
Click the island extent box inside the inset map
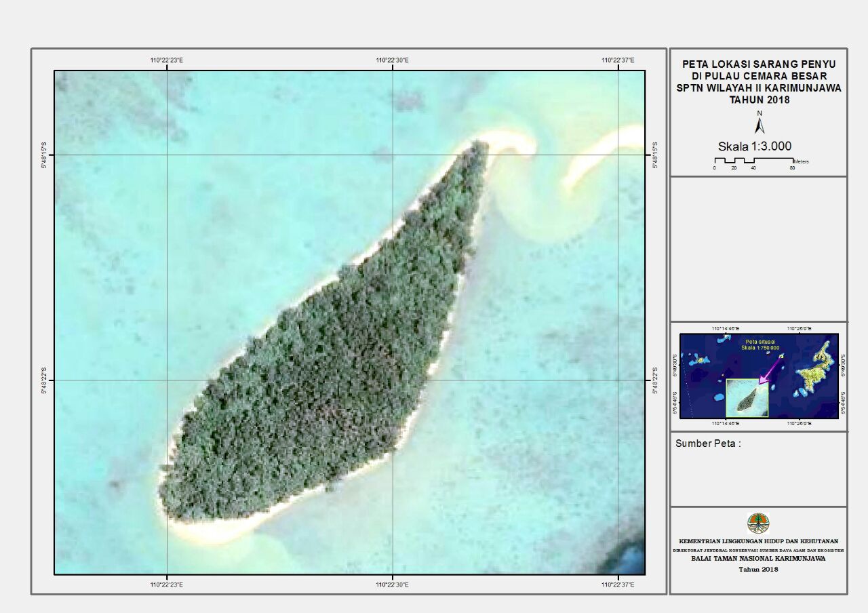pos(747,397)
